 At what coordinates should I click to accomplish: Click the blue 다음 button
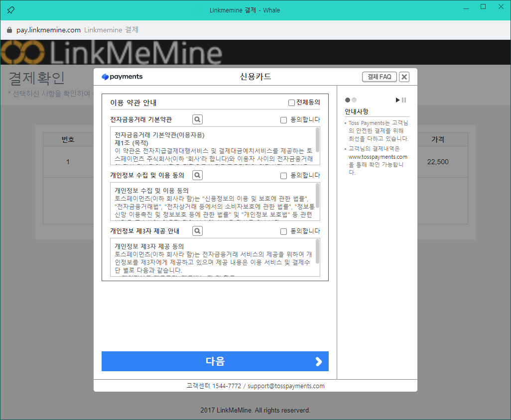[215, 361]
